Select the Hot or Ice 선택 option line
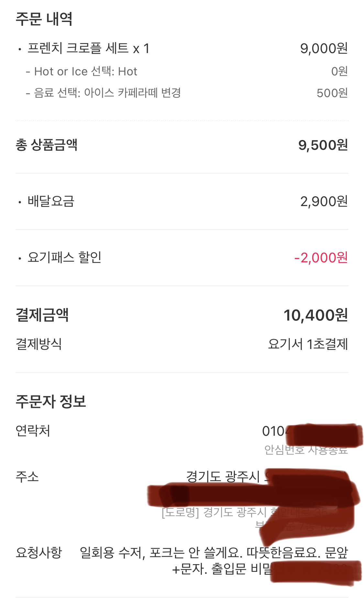 (85, 71)
